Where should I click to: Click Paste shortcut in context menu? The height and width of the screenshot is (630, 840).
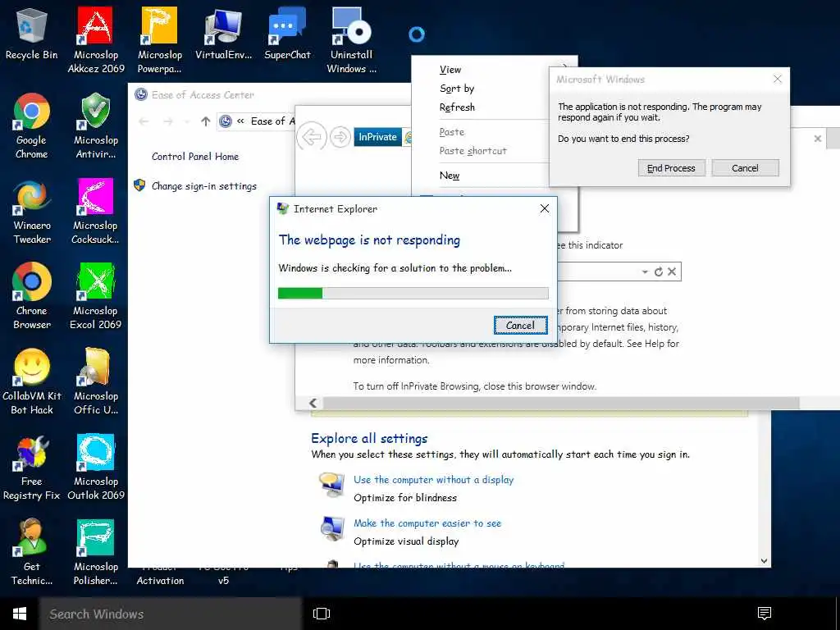click(472, 151)
